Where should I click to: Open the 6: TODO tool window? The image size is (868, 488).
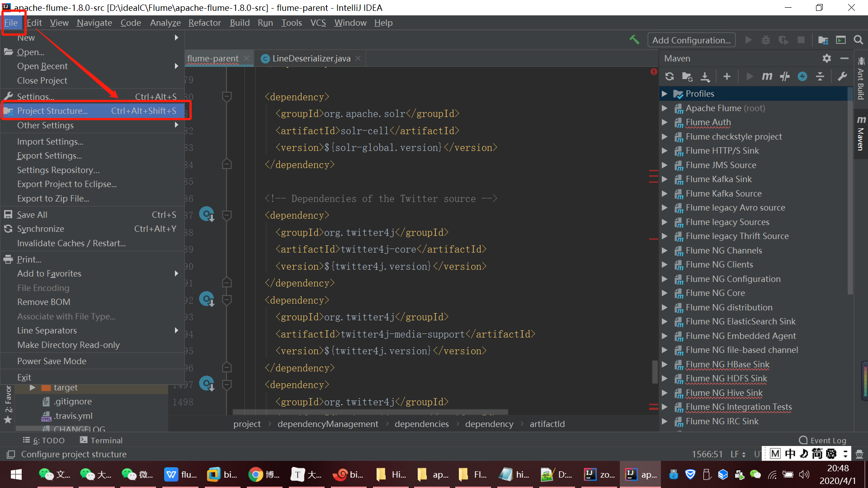(44, 440)
